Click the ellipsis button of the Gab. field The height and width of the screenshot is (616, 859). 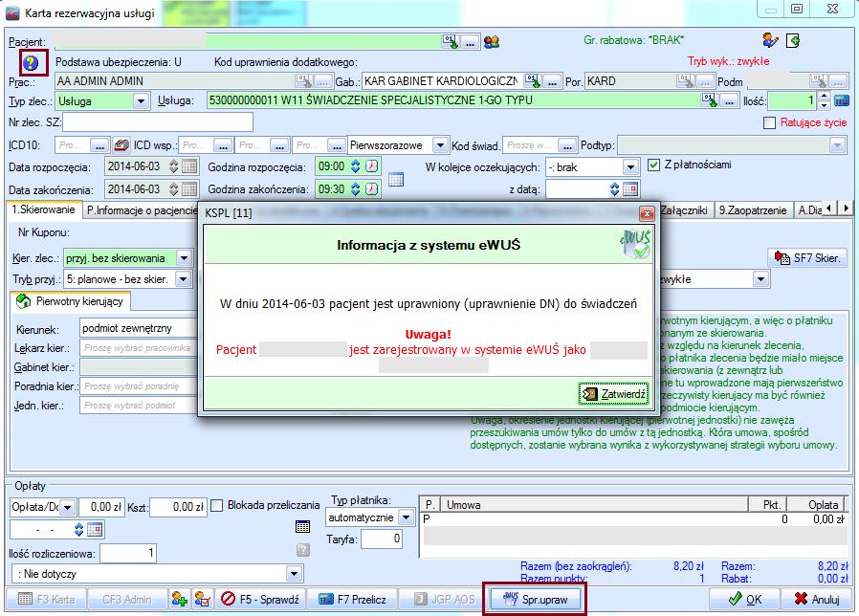[x=553, y=81]
